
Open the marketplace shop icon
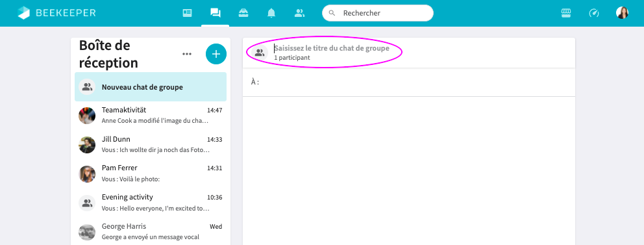566,13
